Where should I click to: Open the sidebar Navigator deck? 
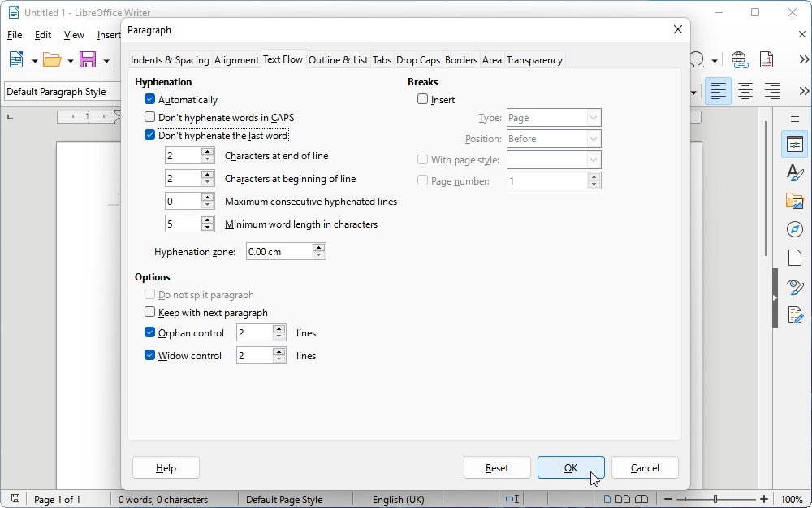(x=794, y=230)
